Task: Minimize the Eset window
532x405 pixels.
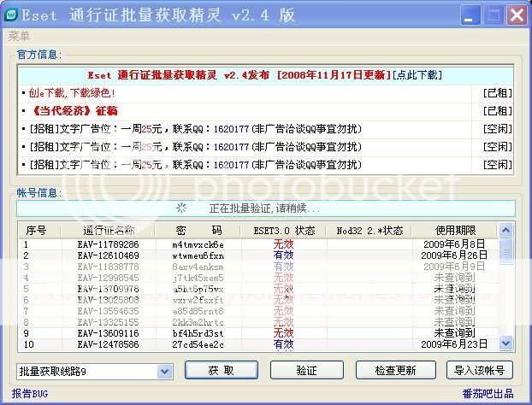Action: click(x=470, y=15)
